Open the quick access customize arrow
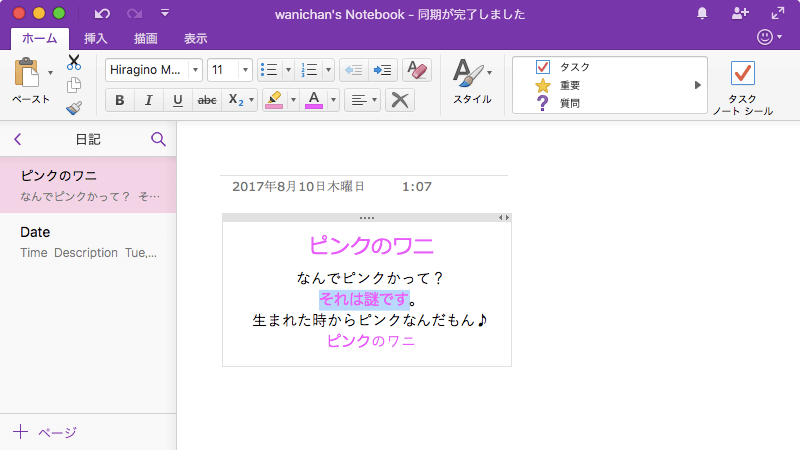The image size is (800, 450). pos(165,13)
